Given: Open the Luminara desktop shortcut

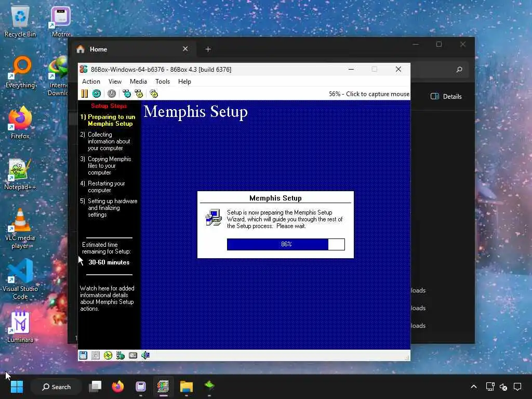Looking at the screenshot, I should click(20, 327).
